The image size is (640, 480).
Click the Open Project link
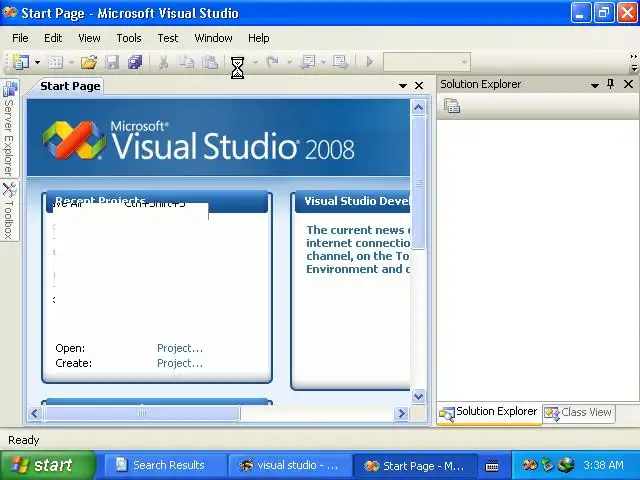[180, 348]
